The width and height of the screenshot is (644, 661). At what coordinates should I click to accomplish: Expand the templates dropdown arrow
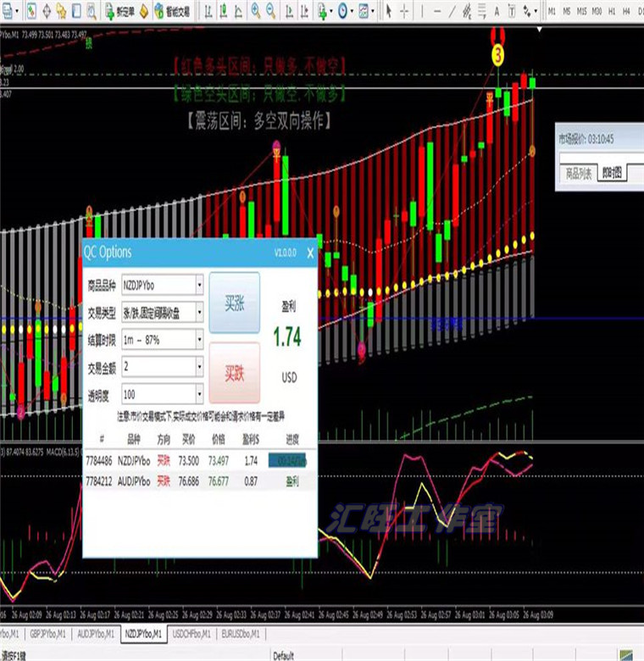(373, 11)
